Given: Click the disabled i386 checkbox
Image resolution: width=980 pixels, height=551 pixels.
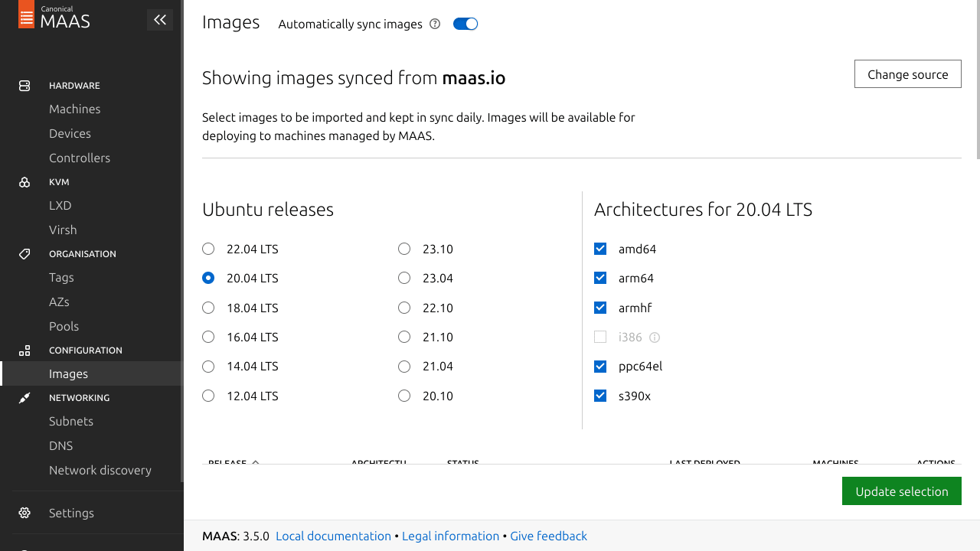Looking at the screenshot, I should coord(600,337).
